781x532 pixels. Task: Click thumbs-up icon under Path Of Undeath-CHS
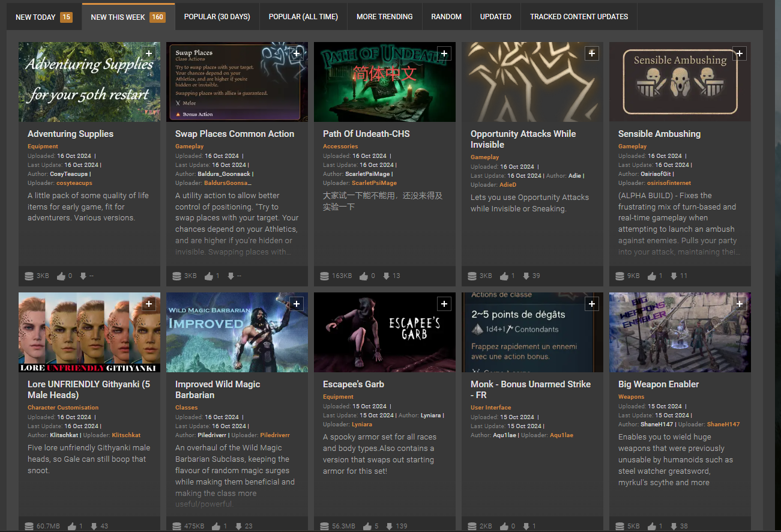[363, 276]
